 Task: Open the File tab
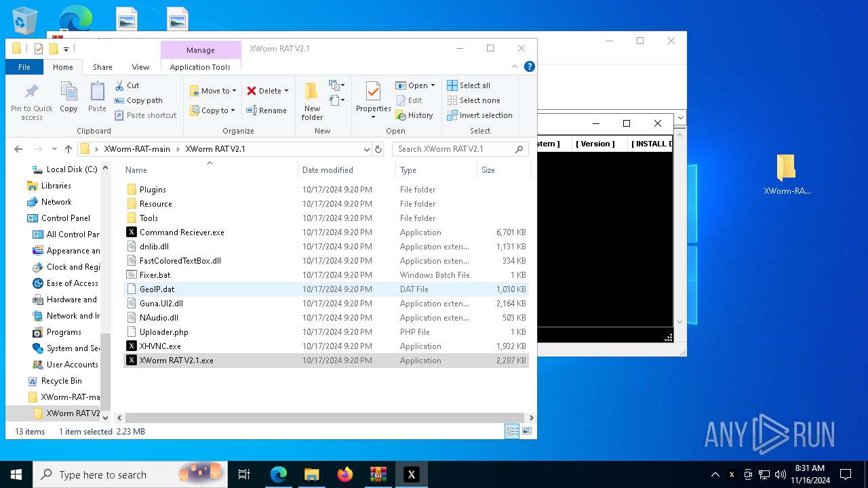tap(24, 67)
